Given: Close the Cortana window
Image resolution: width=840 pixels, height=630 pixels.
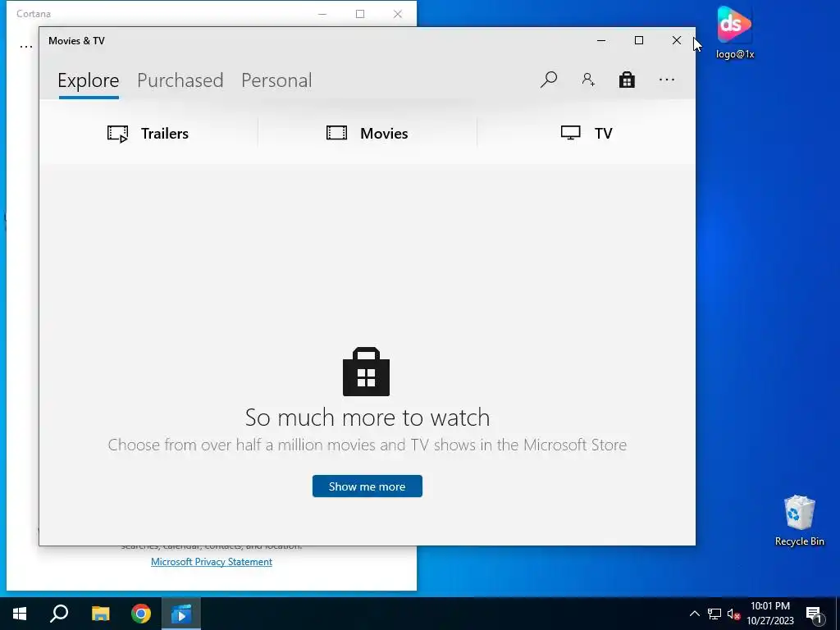Looking at the screenshot, I should pos(398,14).
